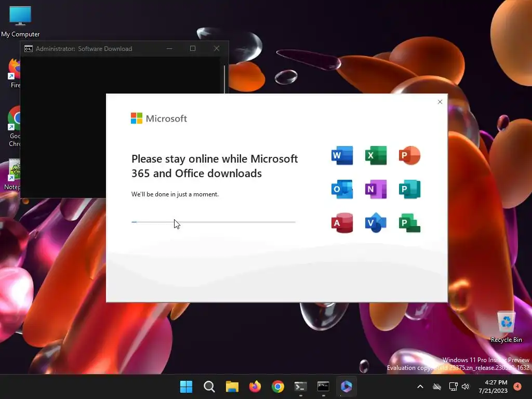Open the Windows Start menu
This screenshot has height=399, width=532.
(186, 387)
